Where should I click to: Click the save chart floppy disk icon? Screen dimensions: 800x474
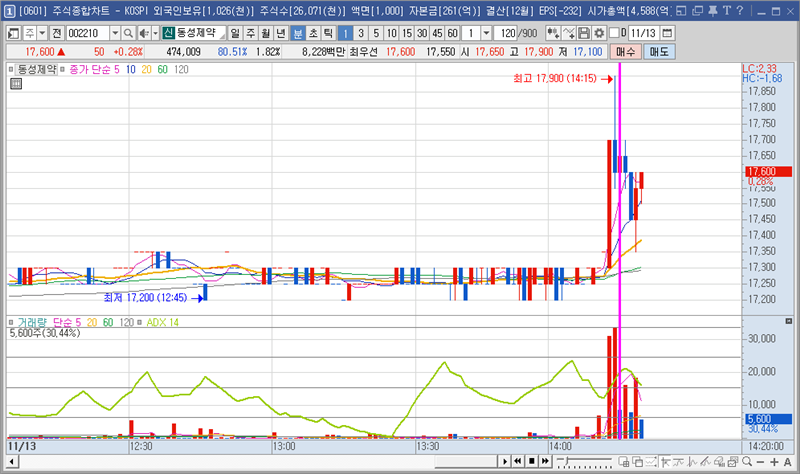pos(585,33)
